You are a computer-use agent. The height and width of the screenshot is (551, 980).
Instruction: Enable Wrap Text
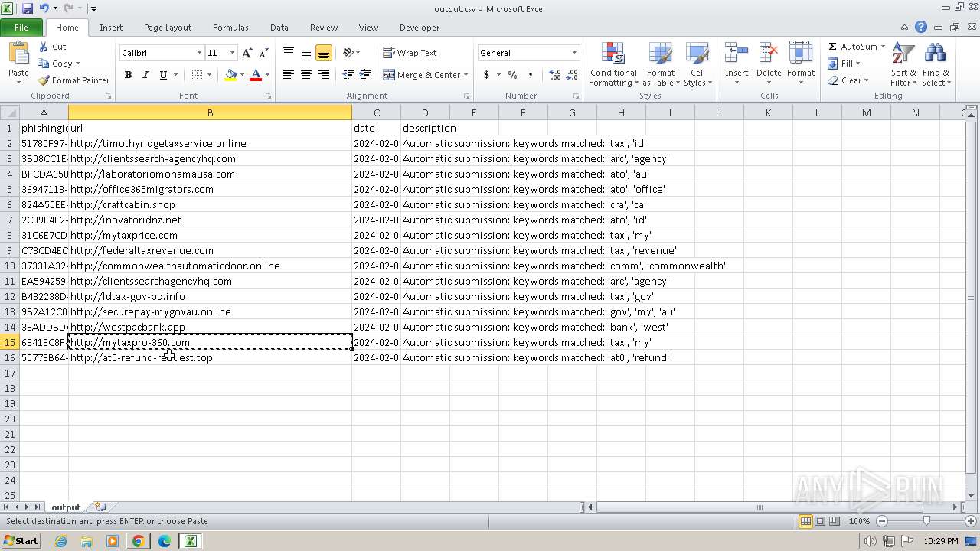coord(410,53)
